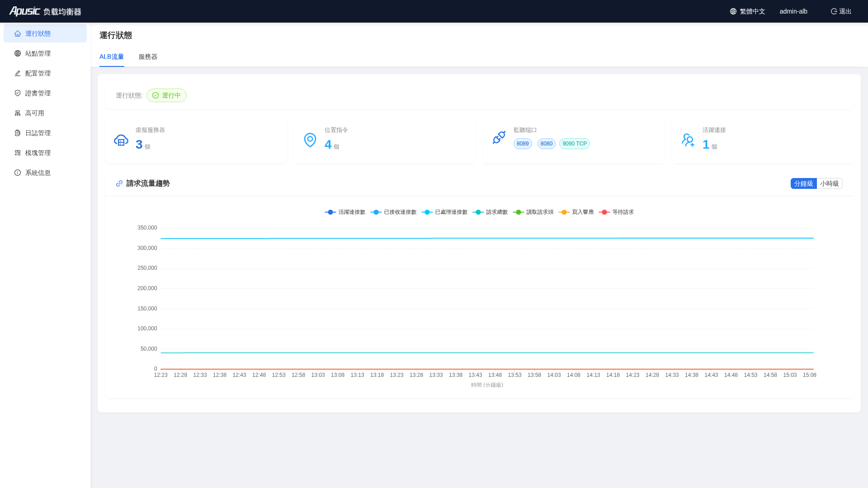868x488 pixels.
Task: Toggle 讀取請求頭 legend series
Action: [x=533, y=212]
